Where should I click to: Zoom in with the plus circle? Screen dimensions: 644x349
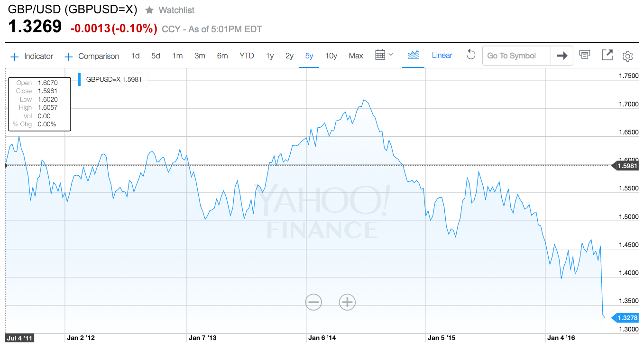pos(347,302)
